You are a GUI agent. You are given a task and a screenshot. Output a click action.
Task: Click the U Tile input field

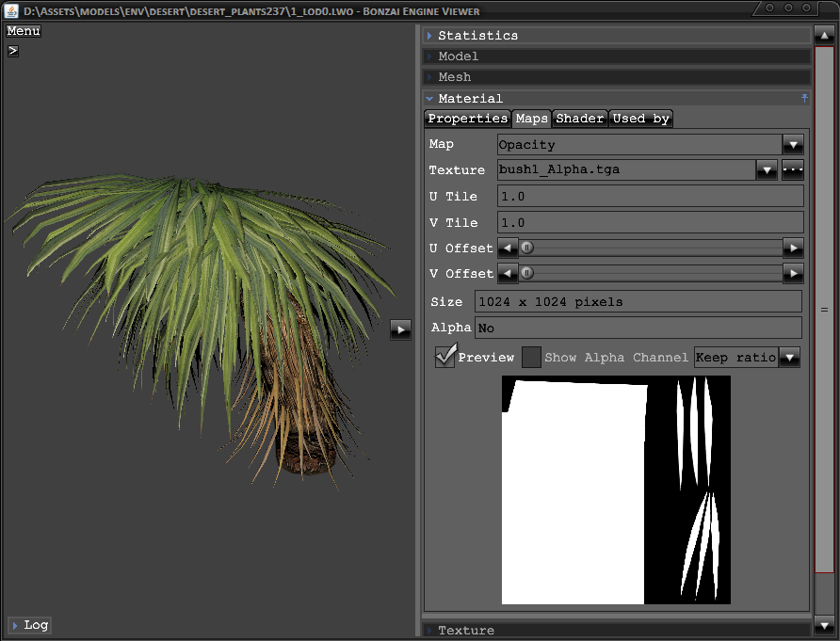(650, 197)
